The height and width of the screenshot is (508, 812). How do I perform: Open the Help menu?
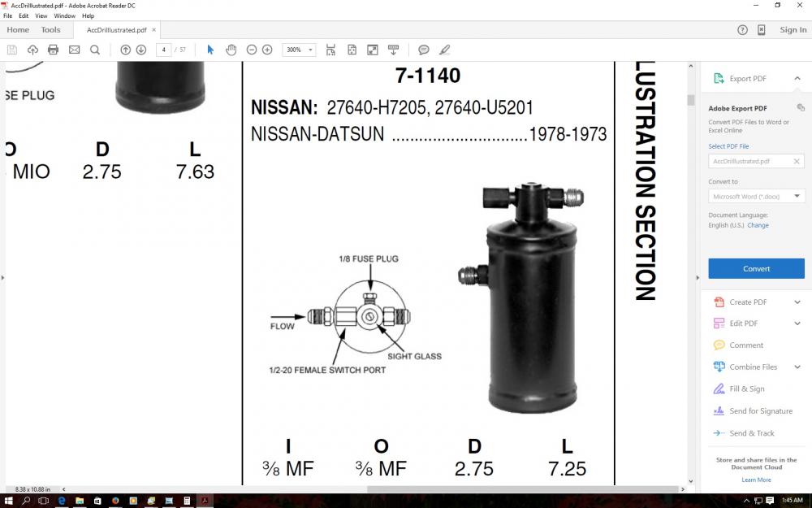(88, 15)
